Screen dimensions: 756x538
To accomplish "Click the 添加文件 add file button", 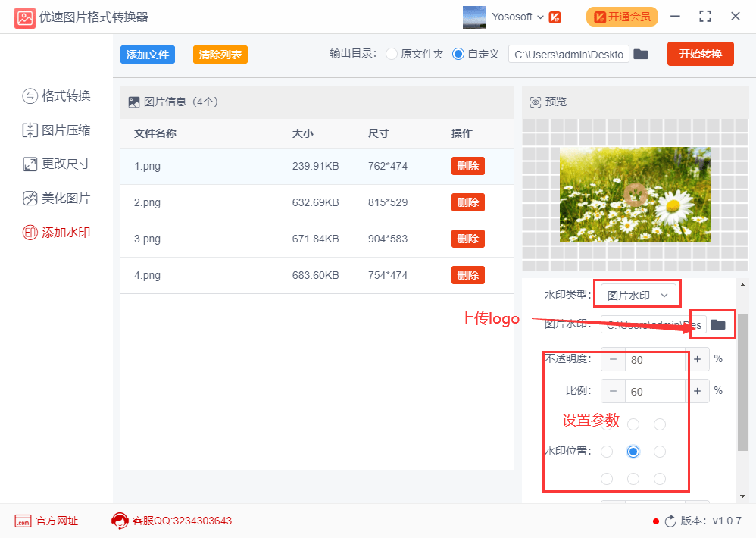I will pyautogui.click(x=148, y=55).
